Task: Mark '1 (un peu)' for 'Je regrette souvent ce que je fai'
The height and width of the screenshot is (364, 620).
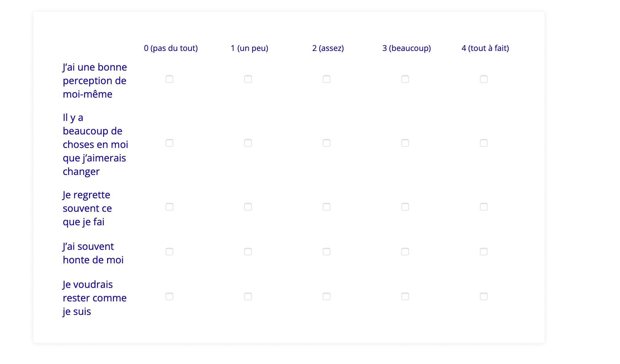Action: pos(248,207)
